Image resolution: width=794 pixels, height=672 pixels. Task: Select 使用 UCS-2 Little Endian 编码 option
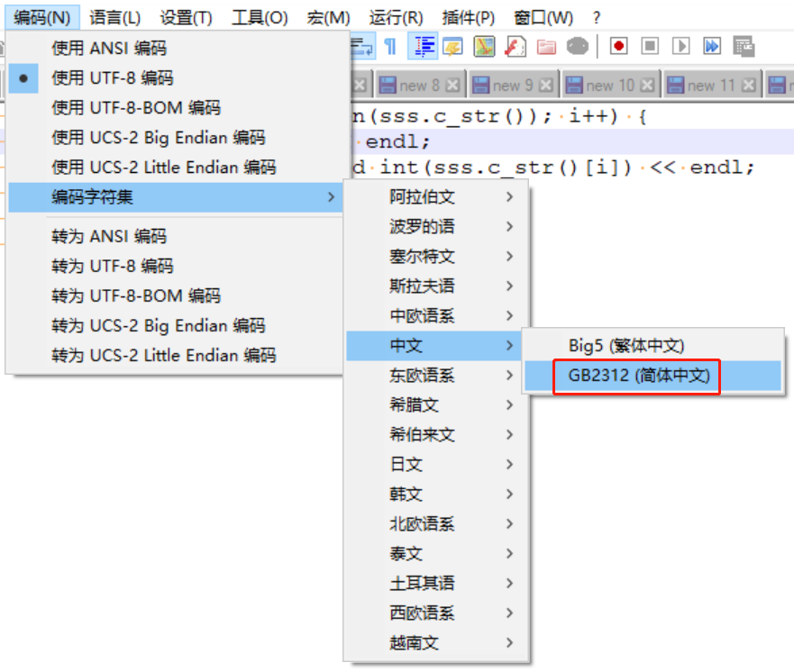176,168
